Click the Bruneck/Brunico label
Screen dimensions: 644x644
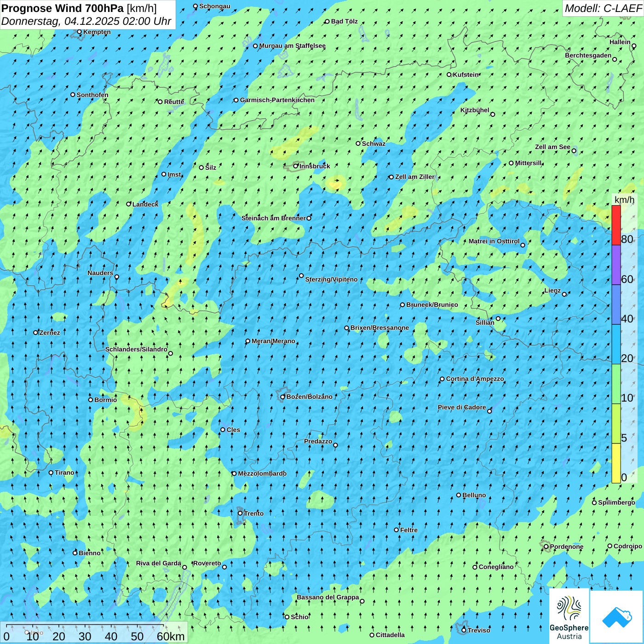pos(432,305)
